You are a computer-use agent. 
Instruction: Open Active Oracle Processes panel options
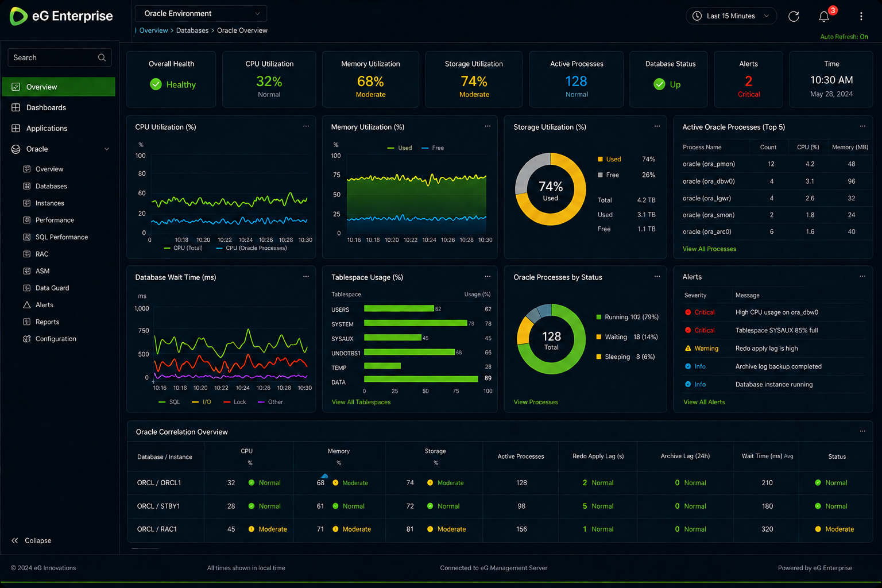pos(862,126)
